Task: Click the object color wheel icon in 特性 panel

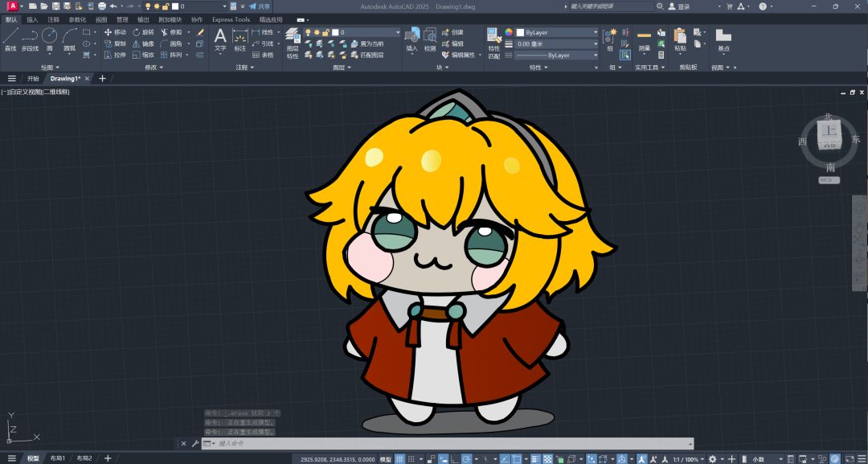Action: click(509, 32)
